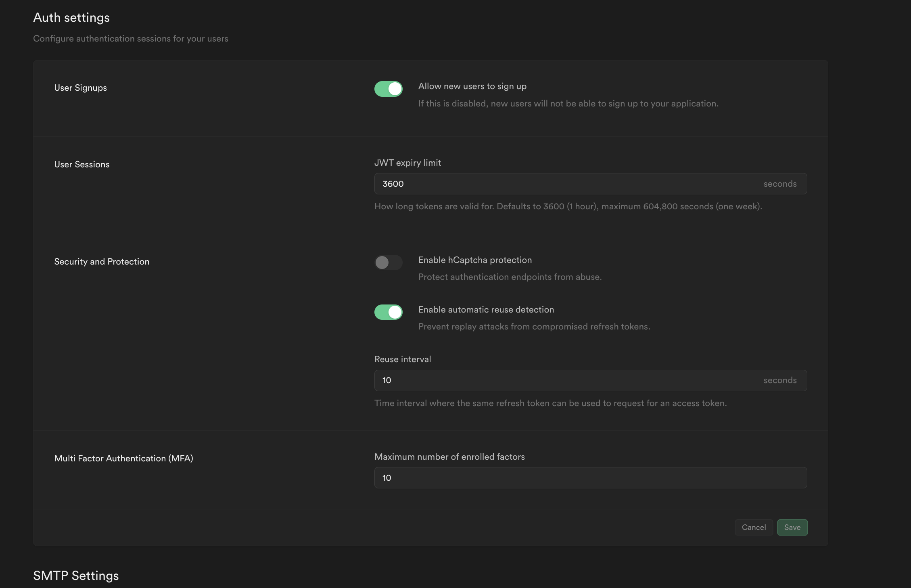Select the Security and Protection section heading
Image resolution: width=911 pixels, height=588 pixels.
[102, 262]
